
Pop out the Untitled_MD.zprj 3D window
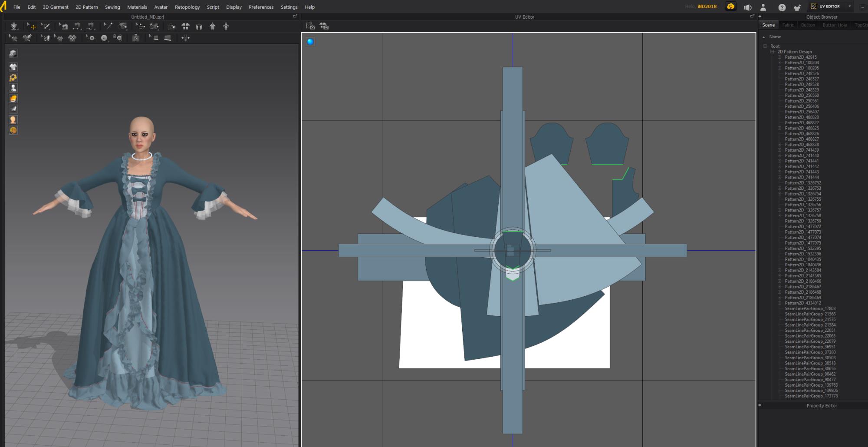(295, 17)
